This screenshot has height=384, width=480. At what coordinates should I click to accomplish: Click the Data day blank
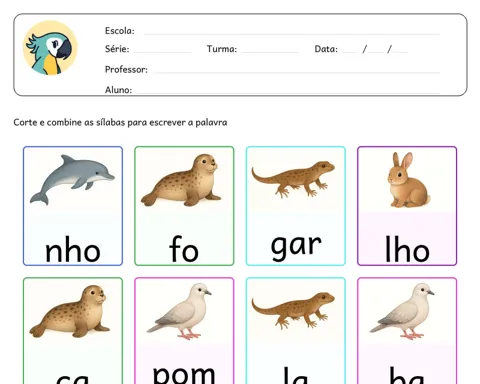coord(350,51)
